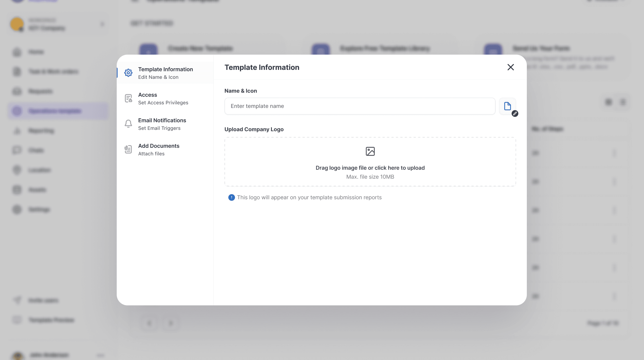Click 'Drag logo image file or click here to upload'
The image size is (644, 360).
coord(370,168)
